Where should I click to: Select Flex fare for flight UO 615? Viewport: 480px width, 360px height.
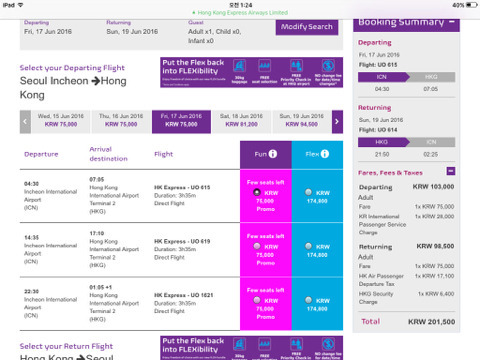coord(309,192)
